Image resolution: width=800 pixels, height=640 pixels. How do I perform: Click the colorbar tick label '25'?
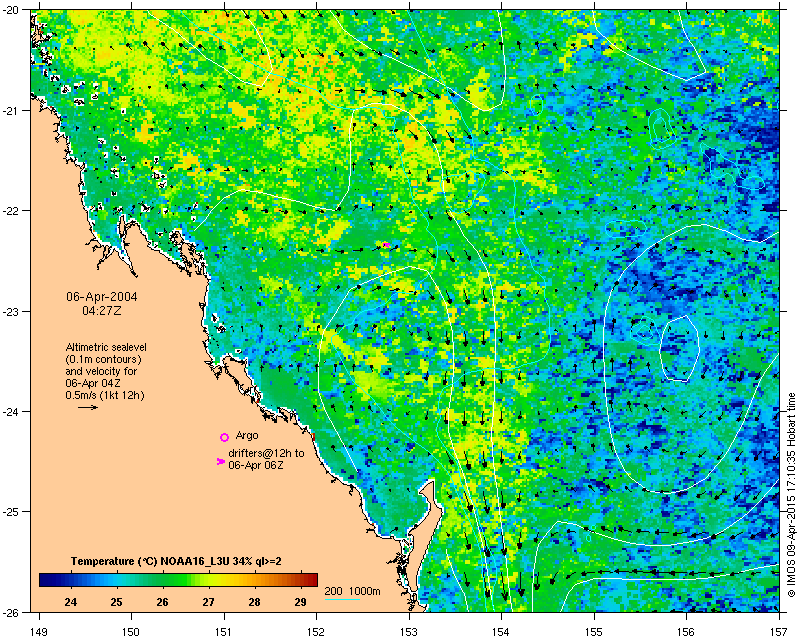point(116,602)
